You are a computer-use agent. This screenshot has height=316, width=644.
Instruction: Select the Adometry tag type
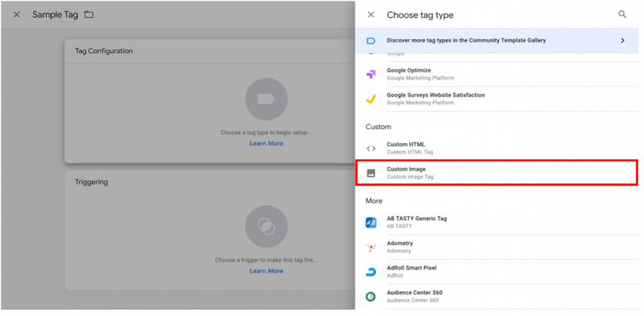click(497, 247)
